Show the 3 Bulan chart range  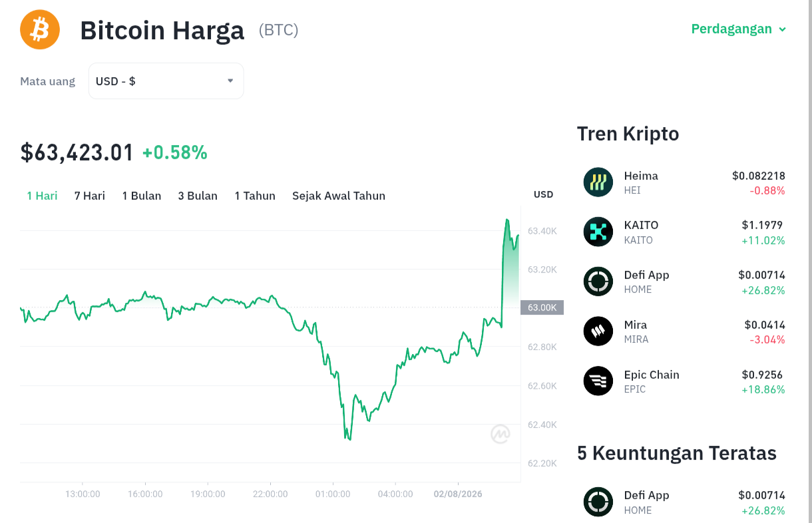198,196
